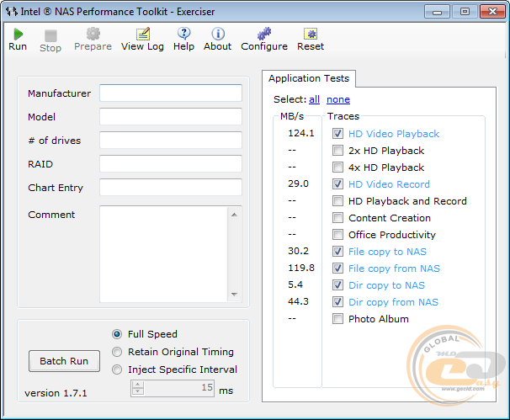The height and width of the screenshot is (420, 510).
Task: Click the Prepare gear icon
Action: [93, 34]
